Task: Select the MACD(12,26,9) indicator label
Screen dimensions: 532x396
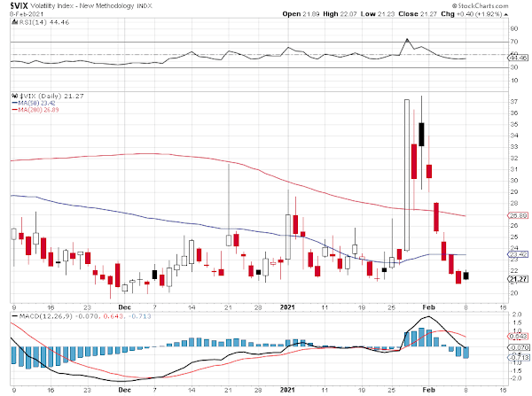Action: pyautogui.click(x=46, y=316)
